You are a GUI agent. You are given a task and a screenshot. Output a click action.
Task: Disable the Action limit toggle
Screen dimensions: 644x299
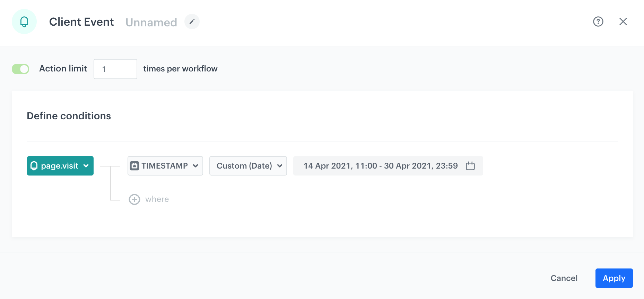pos(20,69)
